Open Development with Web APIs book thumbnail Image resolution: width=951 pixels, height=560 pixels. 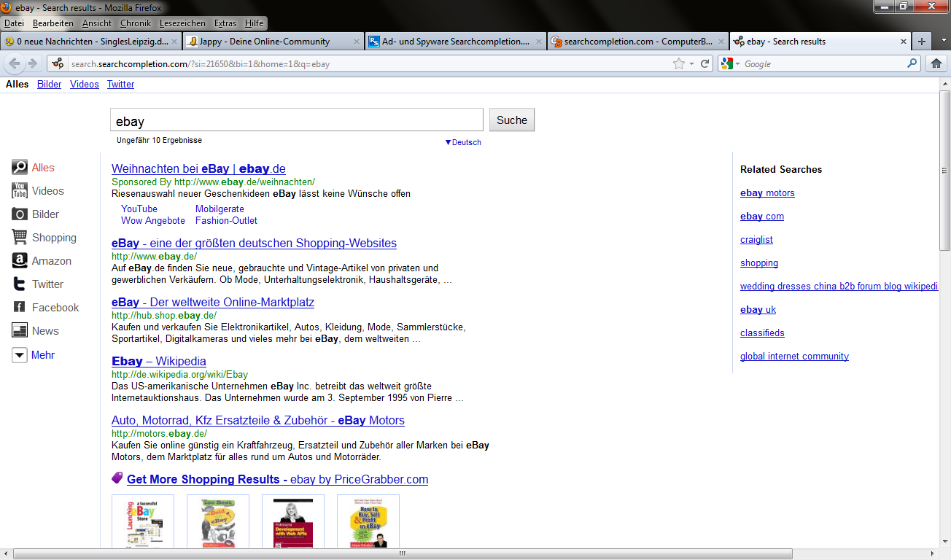pos(293,521)
